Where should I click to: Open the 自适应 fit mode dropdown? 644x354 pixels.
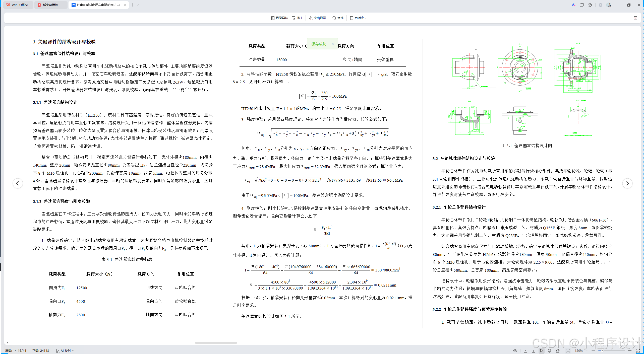(x=359, y=18)
